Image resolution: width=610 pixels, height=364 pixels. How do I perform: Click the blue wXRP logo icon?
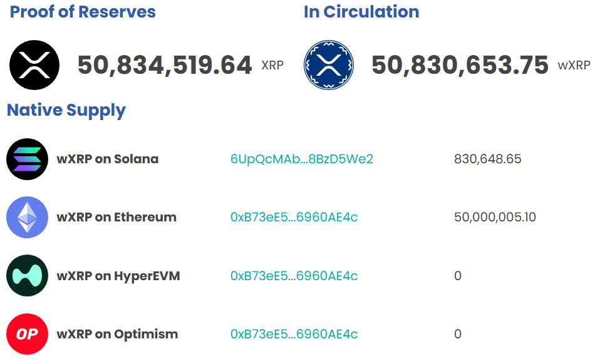coord(329,65)
